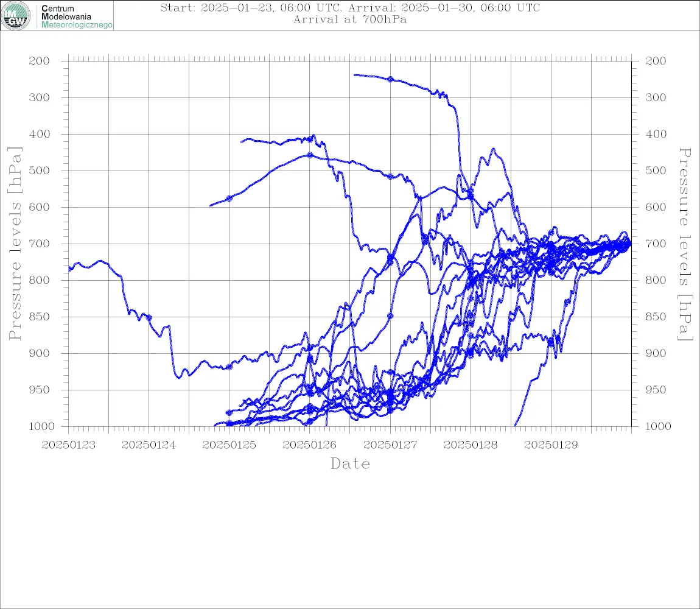Select the date label 20250127
The image size is (700, 609).
coord(390,445)
